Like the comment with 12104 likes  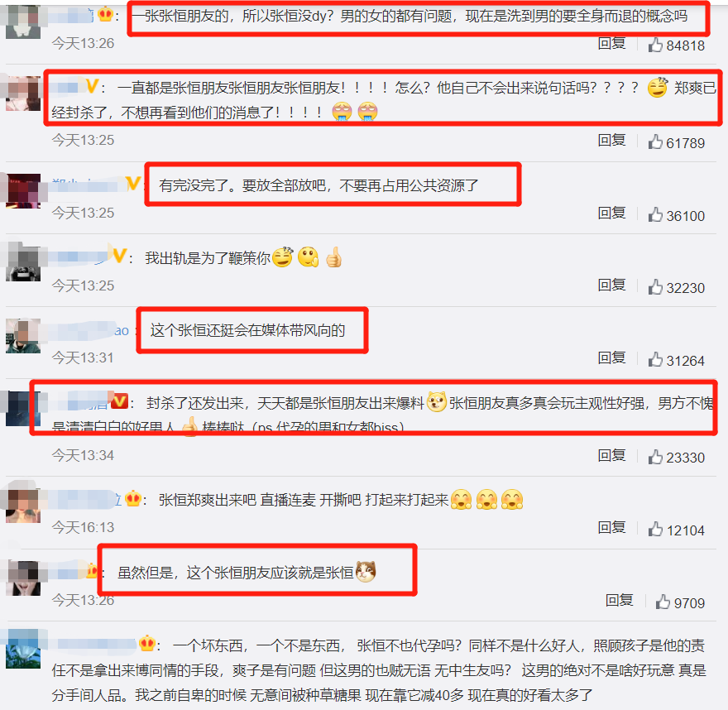[655, 530]
